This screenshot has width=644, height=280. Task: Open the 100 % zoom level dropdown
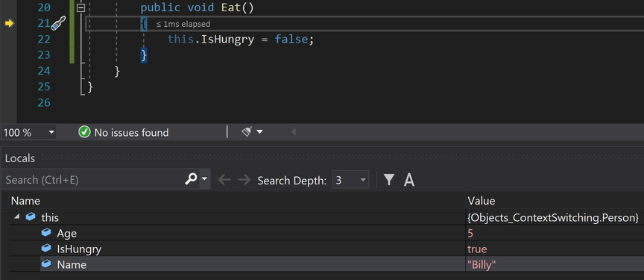click(51, 132)
